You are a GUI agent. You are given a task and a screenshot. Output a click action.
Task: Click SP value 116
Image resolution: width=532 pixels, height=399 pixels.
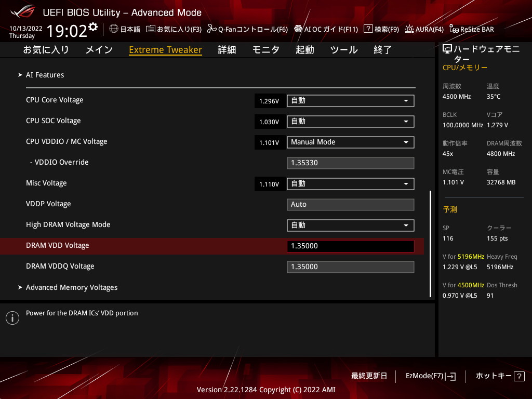[x=448, y=238]
